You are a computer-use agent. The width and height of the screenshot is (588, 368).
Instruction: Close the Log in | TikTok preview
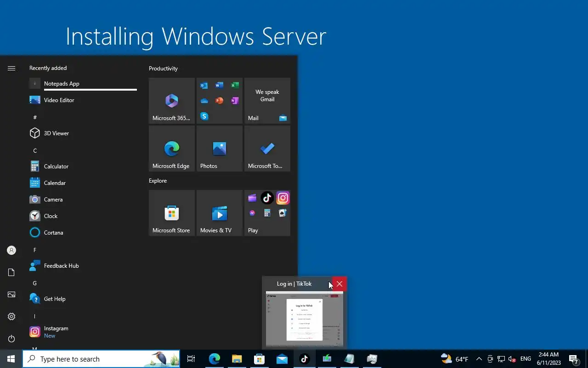339,284
